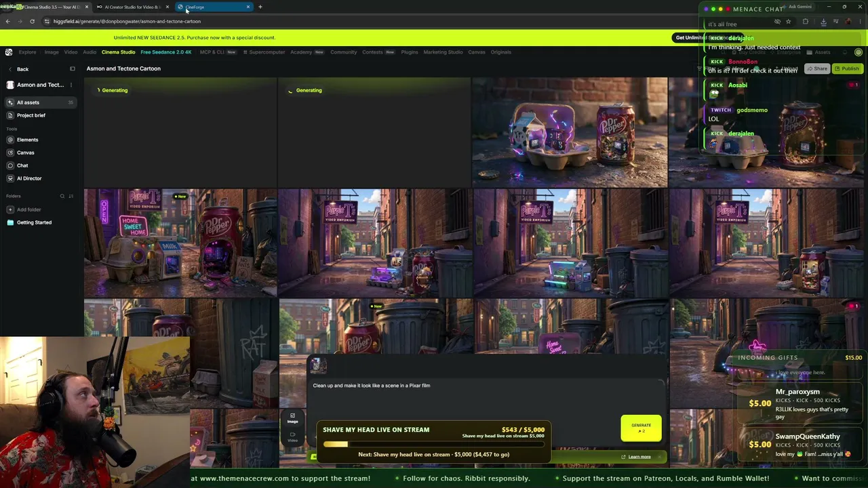Open MCP & CLI nav item
Viewport: 868px width, 488px height.
(218, 52)
